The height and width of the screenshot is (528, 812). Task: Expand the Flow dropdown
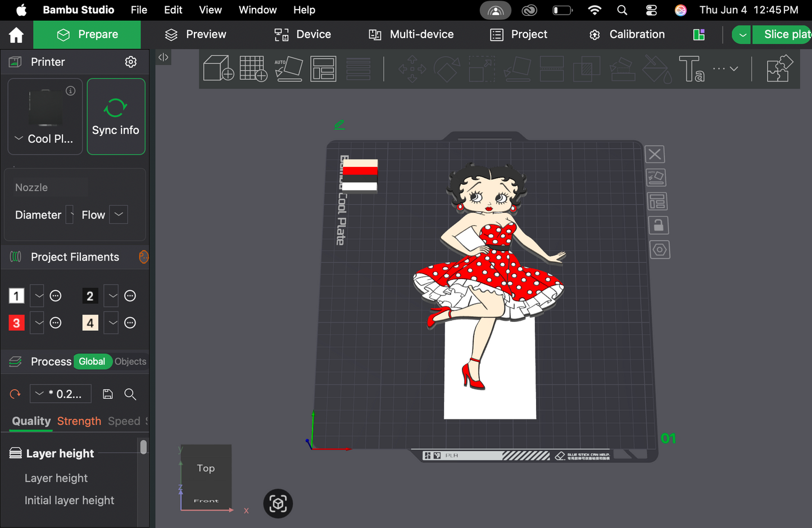tap(119, 215)
